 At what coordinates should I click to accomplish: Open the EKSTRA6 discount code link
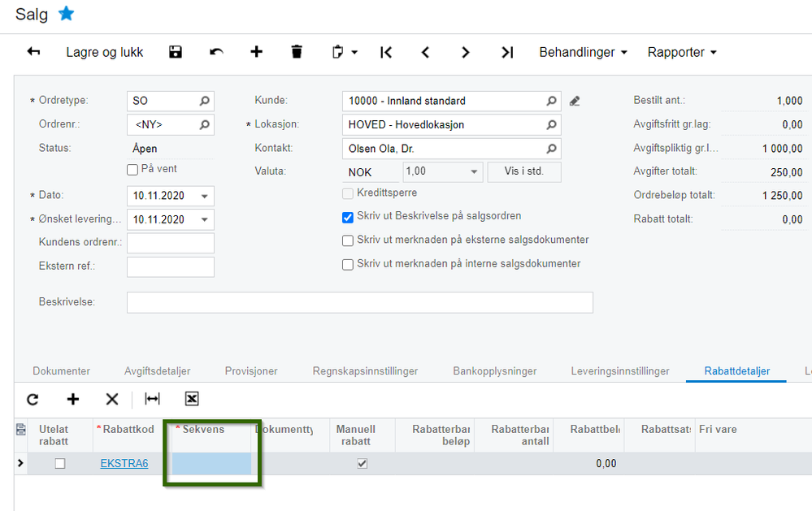(x=124, y=463)
